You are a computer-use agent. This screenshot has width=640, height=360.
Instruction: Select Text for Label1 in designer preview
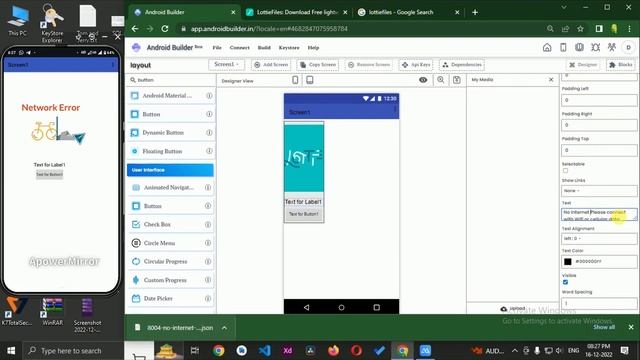(x=303, y=202)
